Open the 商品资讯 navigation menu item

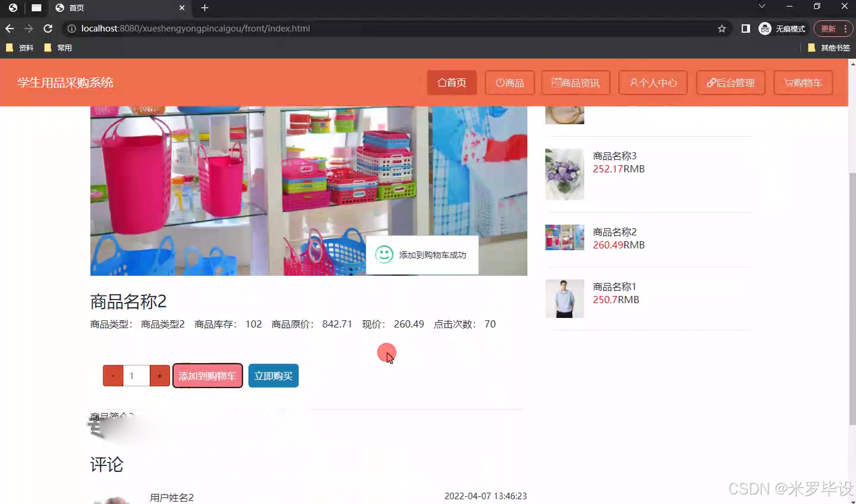575,83
